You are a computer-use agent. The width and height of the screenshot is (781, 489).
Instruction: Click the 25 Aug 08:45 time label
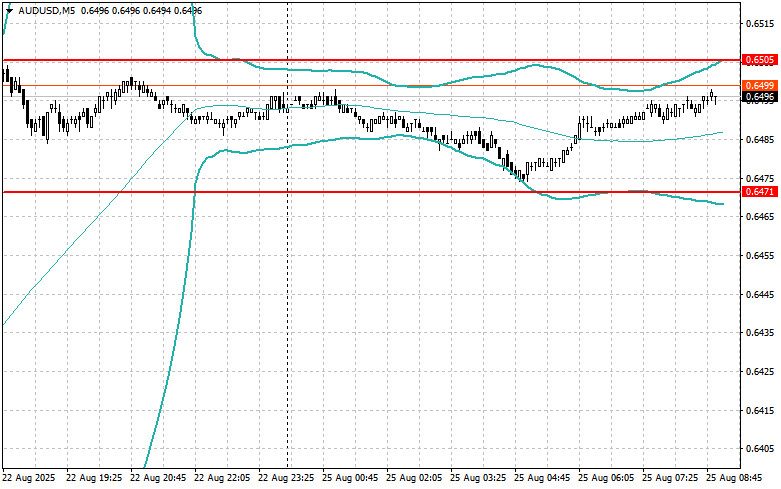[x=734, y=478]
